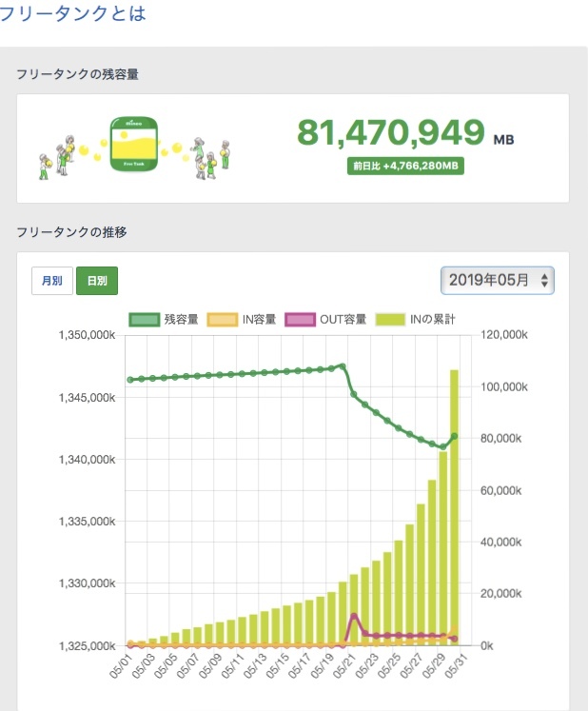
Task: Click the フリータンクとは heading link
Action: tap(74, 15)
